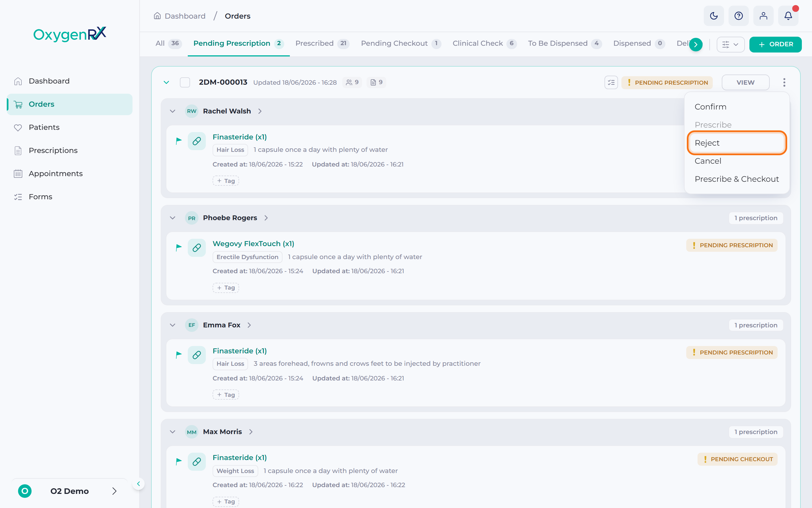Open the filter settings dropdown

coord(731,44)
